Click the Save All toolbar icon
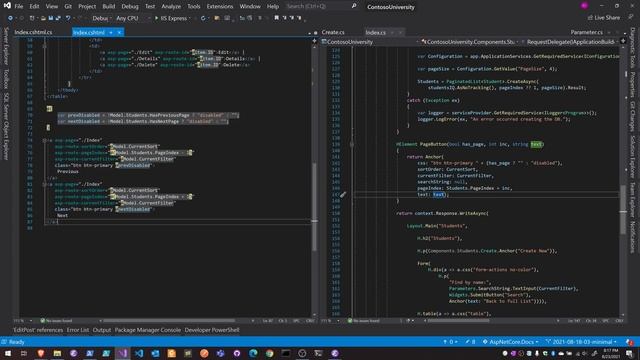640x360 pixels. tap(58, 18)
